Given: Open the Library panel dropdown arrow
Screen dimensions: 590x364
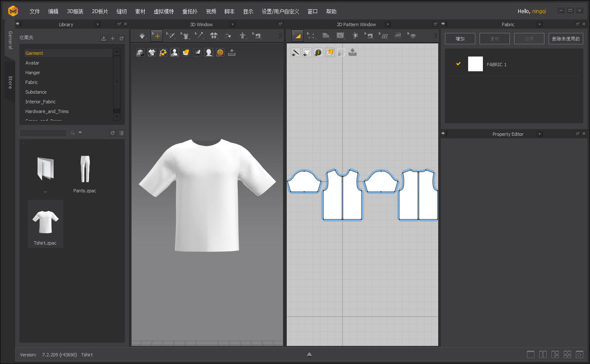Looking at the screenshot, I should point(98,24).
